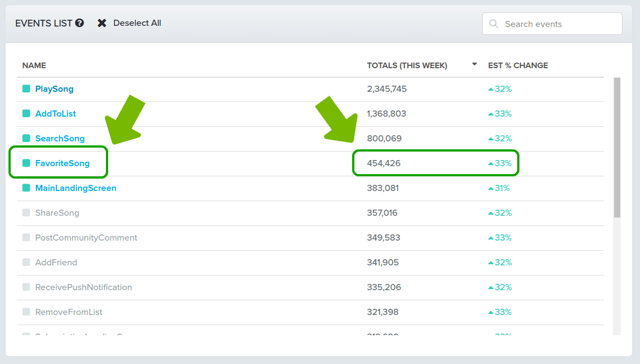Click the Deselect All button

pyautogui.click(x=137, y=23)
